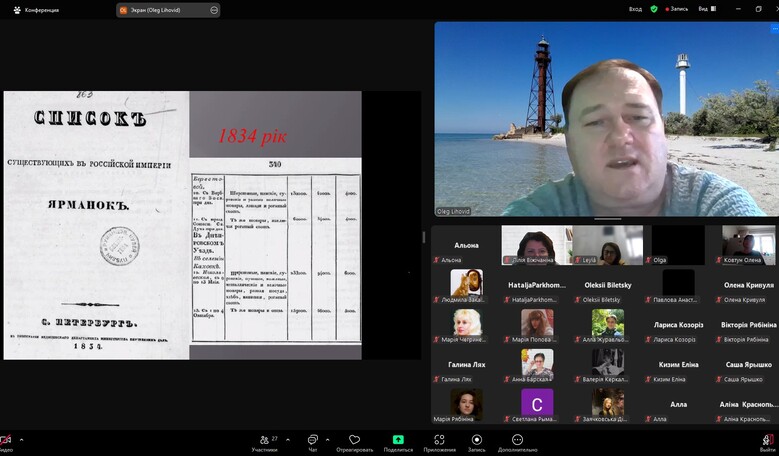Click muted mic icon beside Кизим Еліна
This screenshot has width=779, height=456.
pos(648,379)
